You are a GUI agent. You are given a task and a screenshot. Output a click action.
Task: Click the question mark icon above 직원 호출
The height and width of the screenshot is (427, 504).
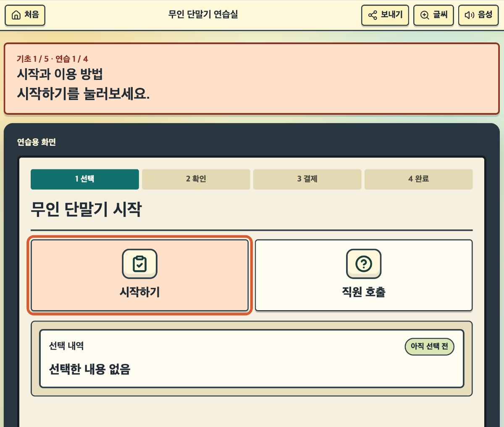point(364,264)
